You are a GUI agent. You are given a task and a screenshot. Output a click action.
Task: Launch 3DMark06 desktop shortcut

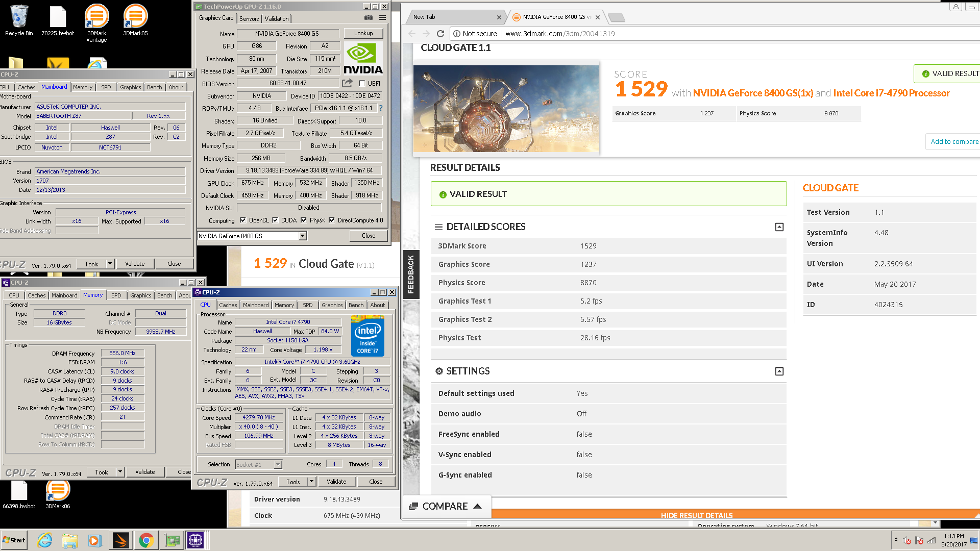click(x=58, y=494)
